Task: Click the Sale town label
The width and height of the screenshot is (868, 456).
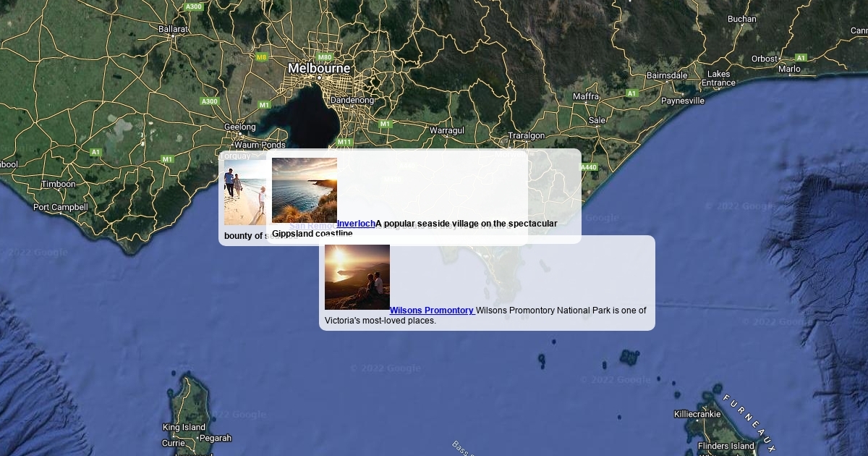Action: [597, 120]
